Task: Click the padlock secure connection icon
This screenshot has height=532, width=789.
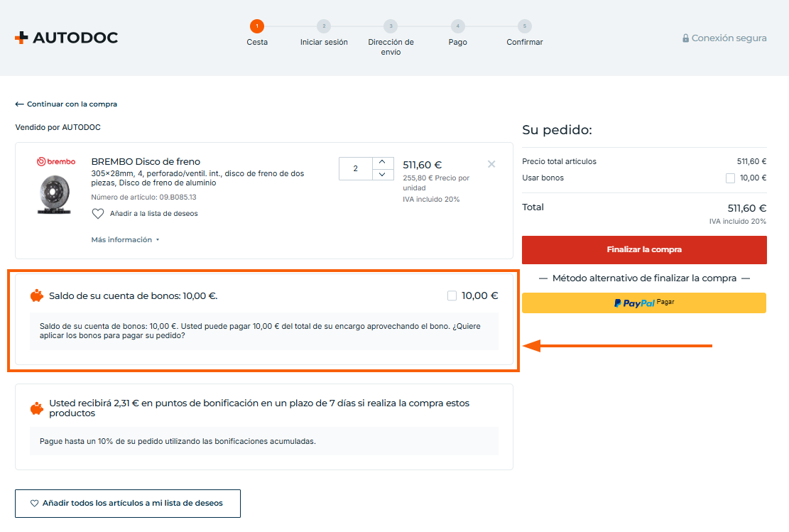Action: pos(685,38)
